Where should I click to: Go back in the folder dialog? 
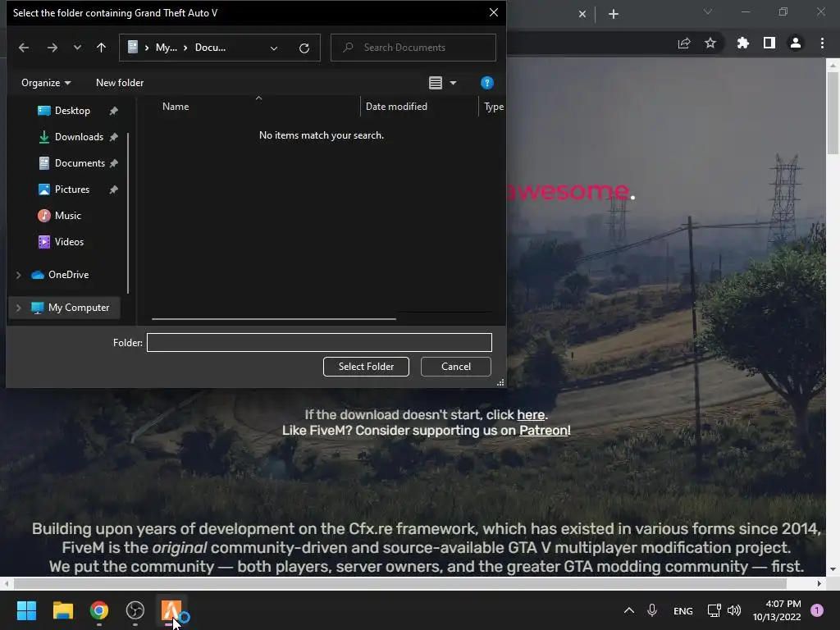coord(24,48)
